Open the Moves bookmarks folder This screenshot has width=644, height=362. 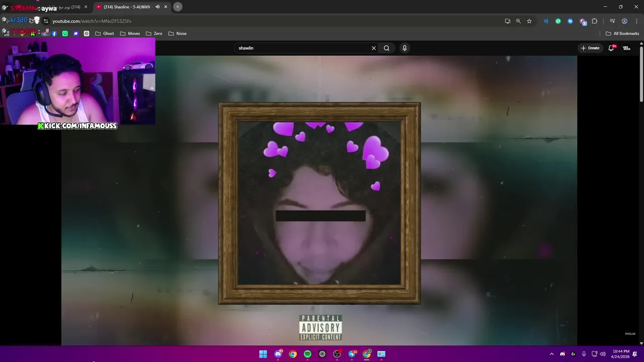[130, 34]
